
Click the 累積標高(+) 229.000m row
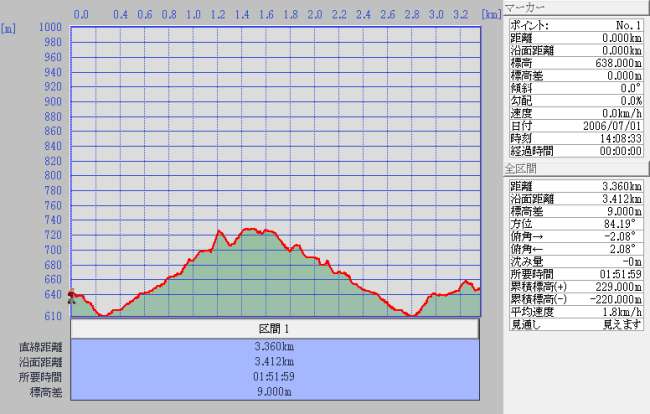[x=576, y=285]
